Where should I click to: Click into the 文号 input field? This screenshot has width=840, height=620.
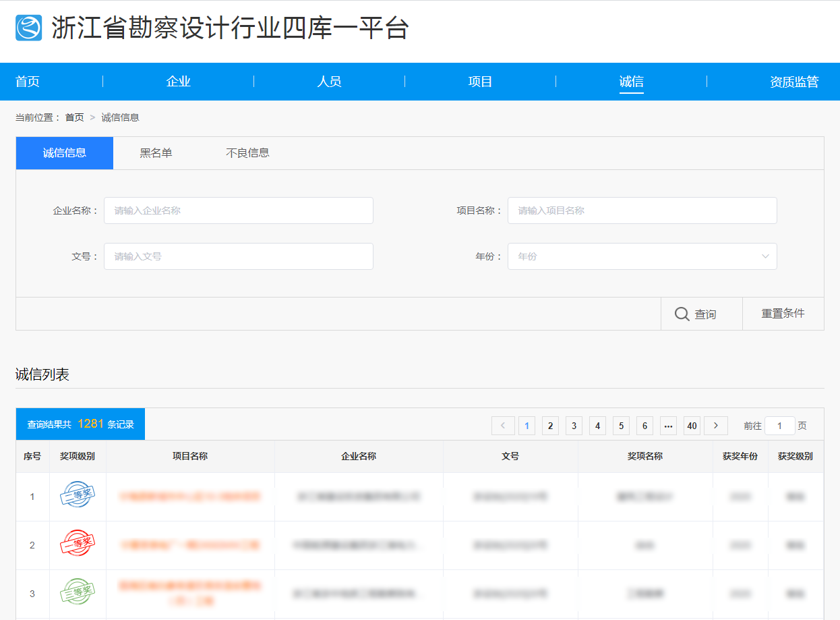tap(238, 256)
